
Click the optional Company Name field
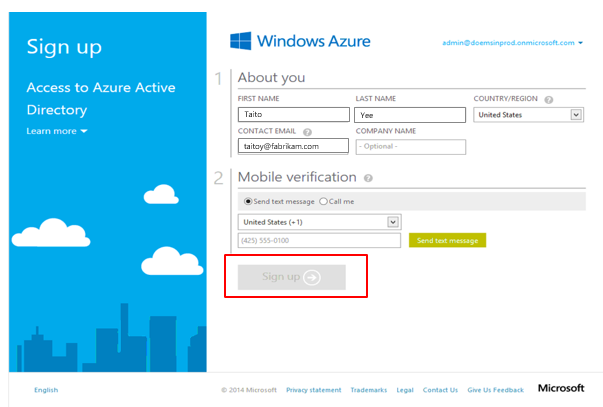(411, 147)
